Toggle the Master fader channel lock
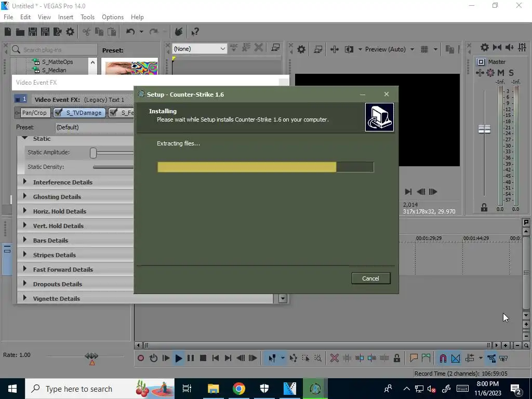This screenshot has height=399, width=532. pos(484,208)
